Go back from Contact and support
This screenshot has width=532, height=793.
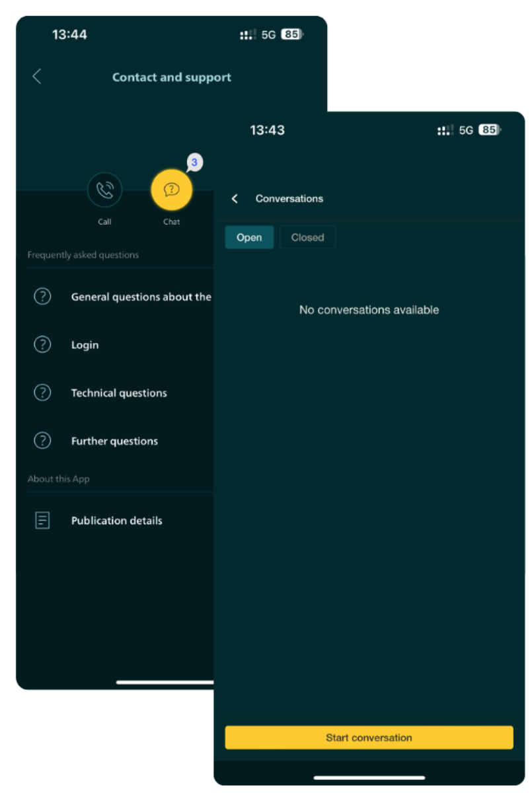point(37,77)
